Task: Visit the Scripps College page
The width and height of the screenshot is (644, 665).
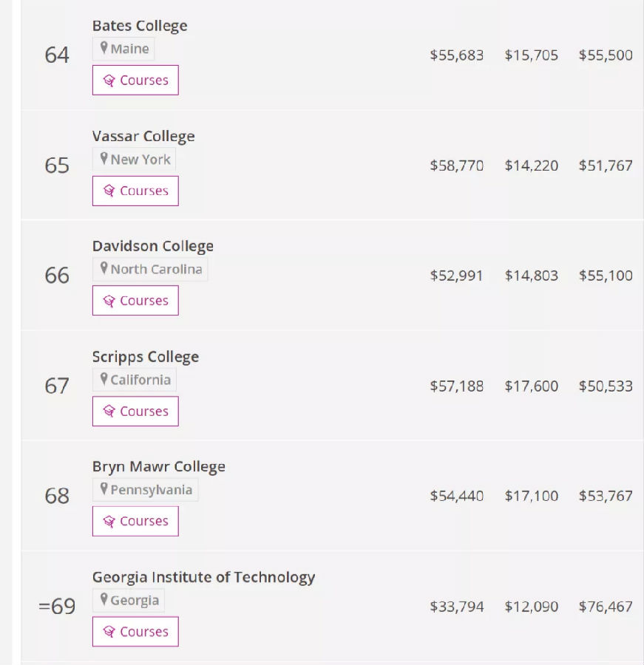Action: point(146,357)
